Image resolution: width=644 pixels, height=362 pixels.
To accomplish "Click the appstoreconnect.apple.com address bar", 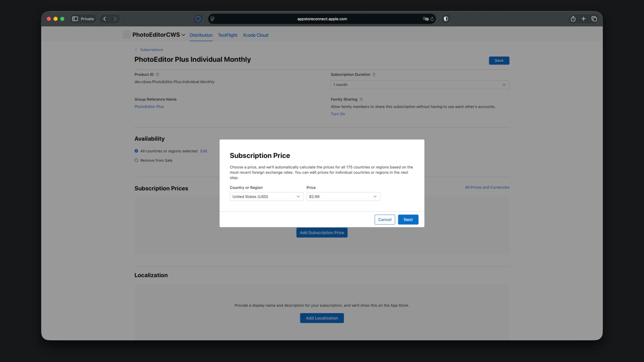I will 322,19.
